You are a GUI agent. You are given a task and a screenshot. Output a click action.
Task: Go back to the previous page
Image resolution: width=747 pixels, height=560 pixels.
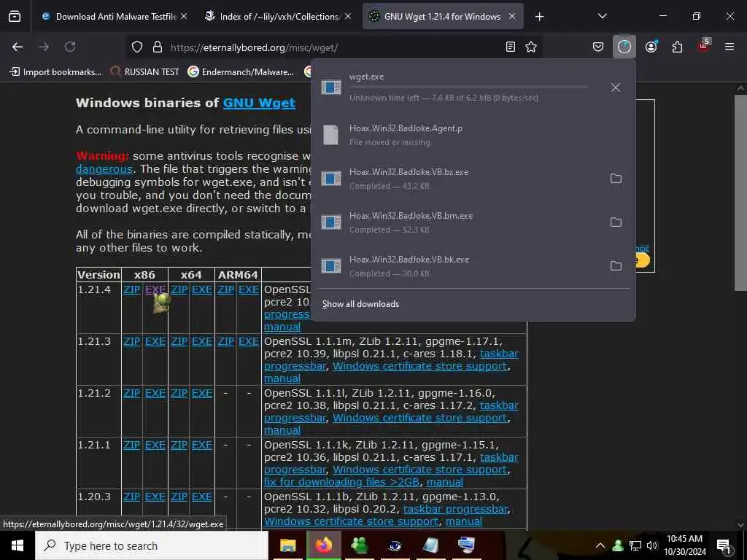pyautogui.click(x=18, y=47)
